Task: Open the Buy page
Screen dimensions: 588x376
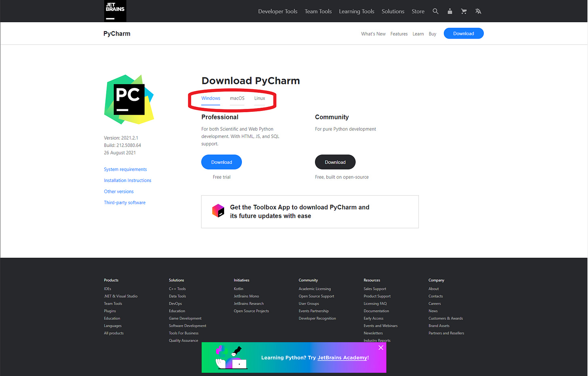Action: (x=433, y=34)
